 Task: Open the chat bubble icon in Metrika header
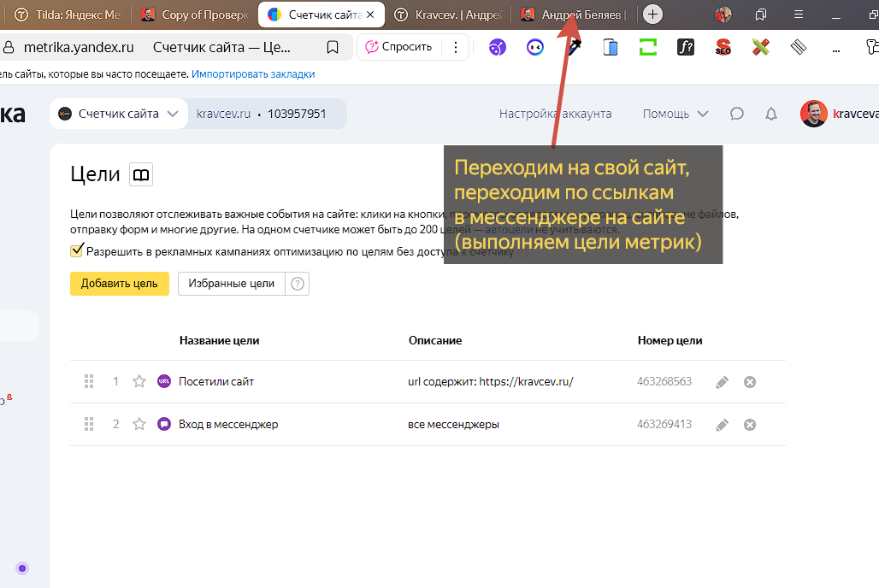click(736, 114)
